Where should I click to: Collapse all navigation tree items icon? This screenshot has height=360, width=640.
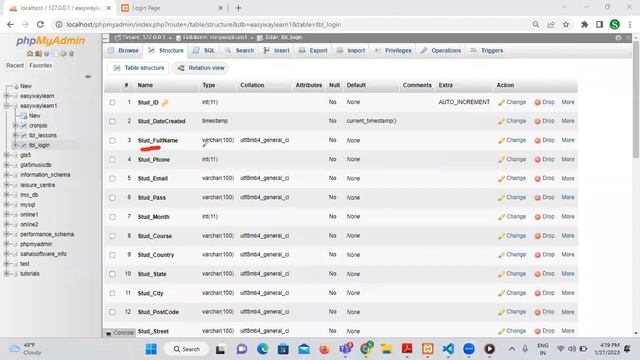click(x=88, y=76)
